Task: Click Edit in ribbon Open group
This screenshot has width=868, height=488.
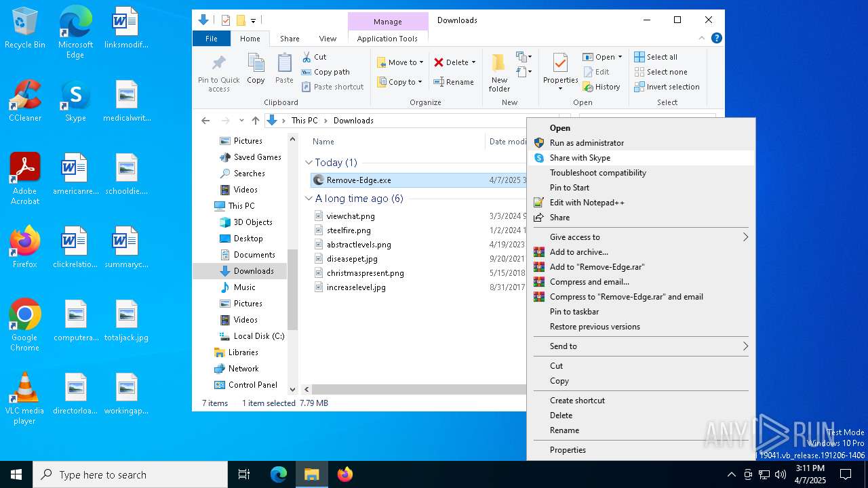Action: 596,72
